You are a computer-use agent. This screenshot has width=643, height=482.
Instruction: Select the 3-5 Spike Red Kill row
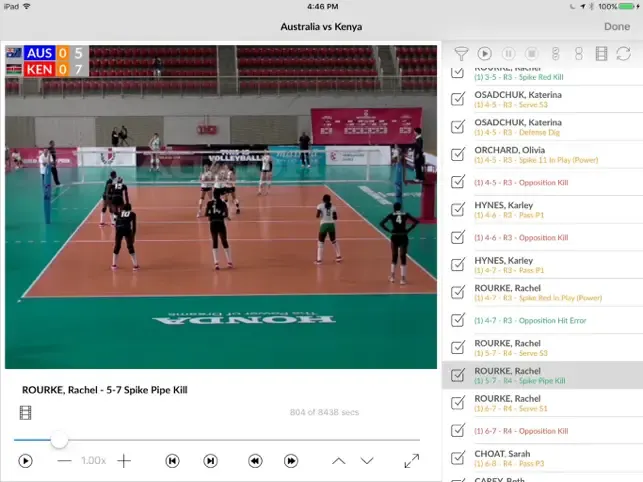pos(543,76)
